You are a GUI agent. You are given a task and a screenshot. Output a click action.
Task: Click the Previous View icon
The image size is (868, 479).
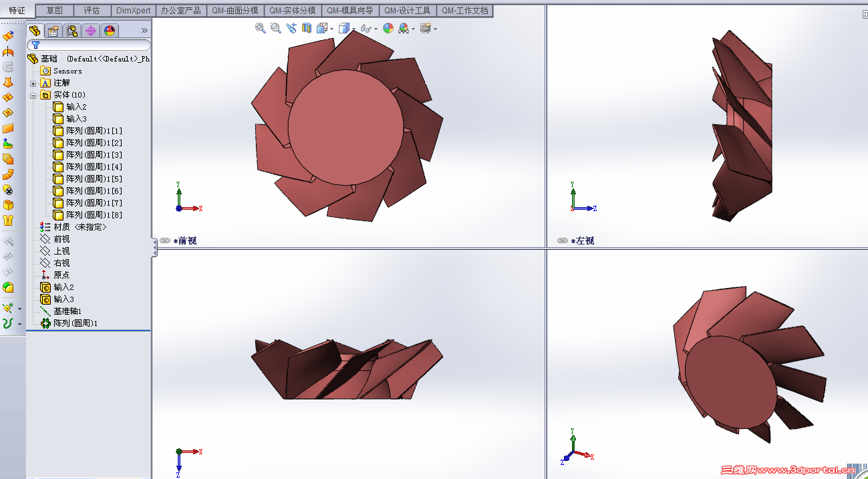(x=291, y=28)
